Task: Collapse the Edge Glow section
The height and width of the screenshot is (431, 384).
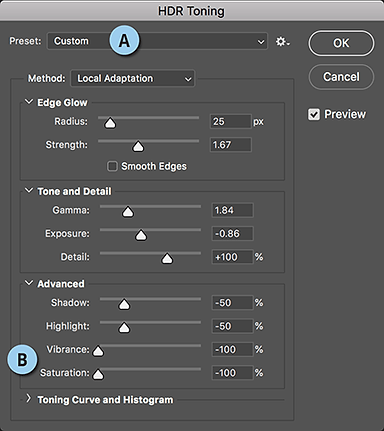Action: pos(29,102)
